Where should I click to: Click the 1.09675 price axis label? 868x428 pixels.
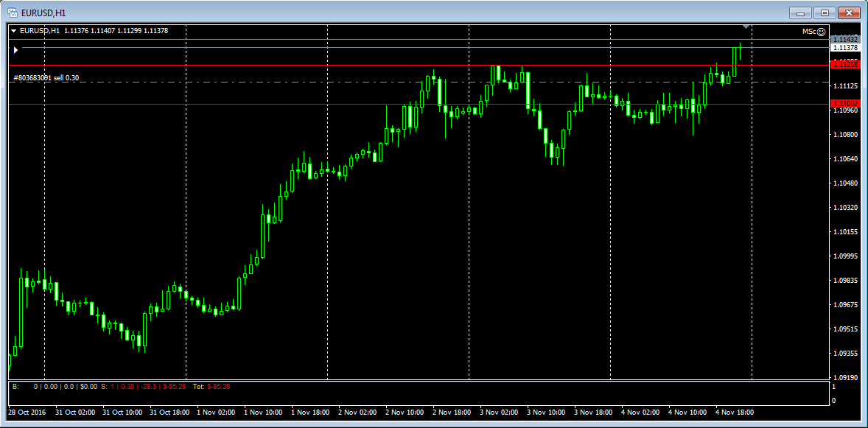point(844,305)
